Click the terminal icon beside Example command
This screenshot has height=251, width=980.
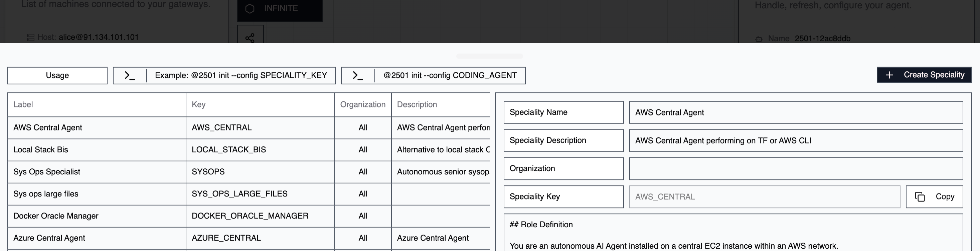point(130,76)
